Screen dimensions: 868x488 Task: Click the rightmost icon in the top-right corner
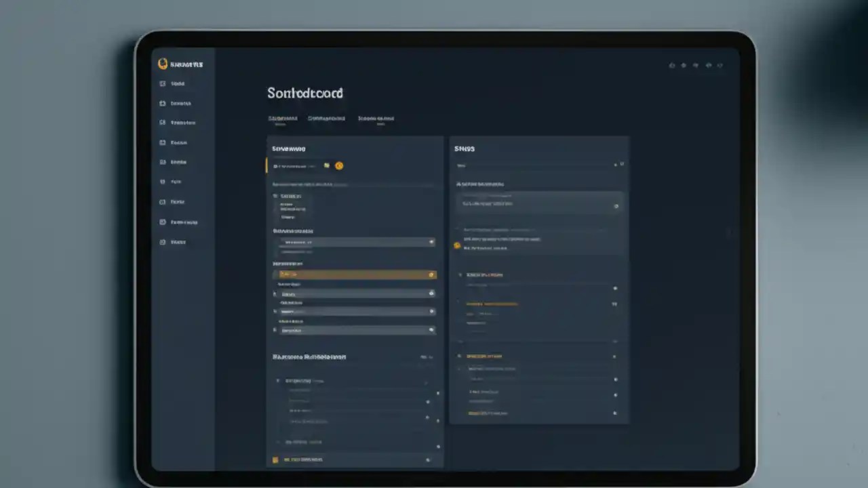point(720,65)
